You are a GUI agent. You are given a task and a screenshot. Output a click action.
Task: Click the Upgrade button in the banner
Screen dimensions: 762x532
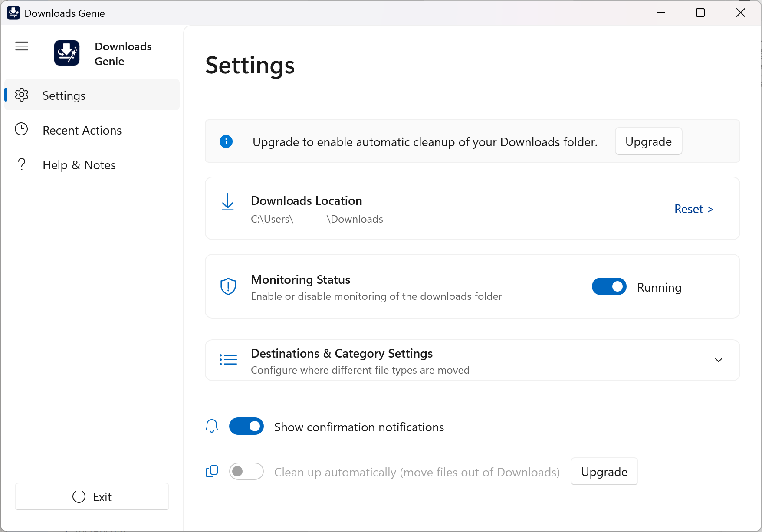click(x=648, y=141)
